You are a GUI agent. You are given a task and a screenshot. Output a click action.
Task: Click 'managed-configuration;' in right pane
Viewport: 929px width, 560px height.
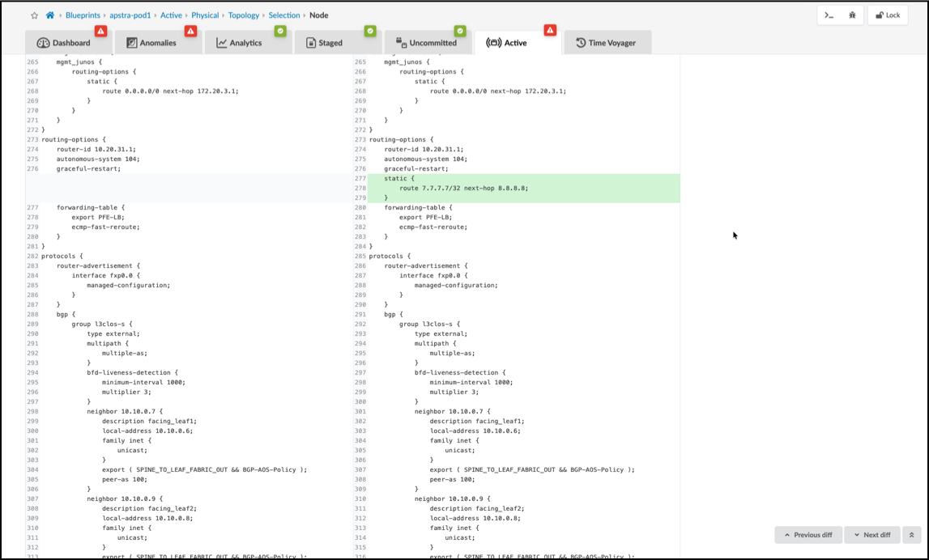click(x=456, y=286)
